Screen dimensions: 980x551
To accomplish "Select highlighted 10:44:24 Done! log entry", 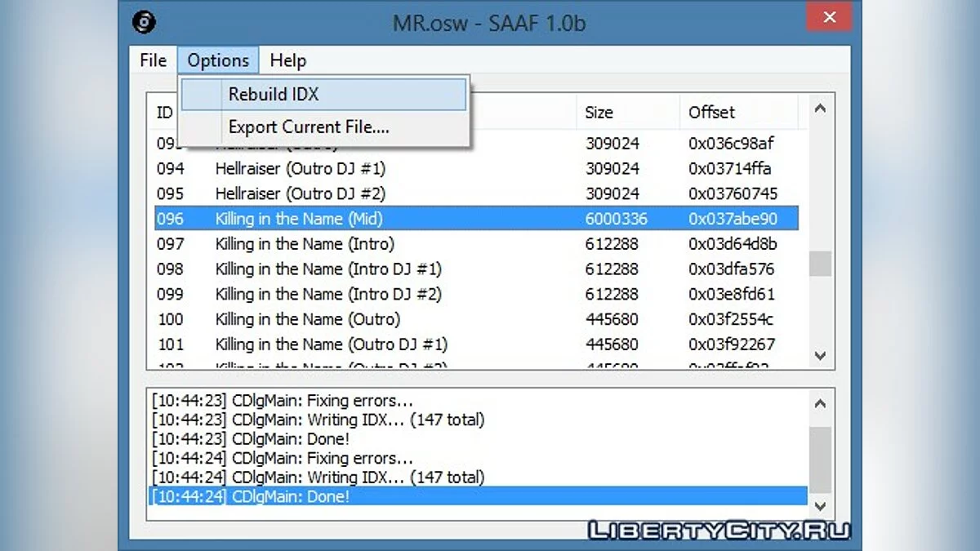I will (x=251, y=496).
